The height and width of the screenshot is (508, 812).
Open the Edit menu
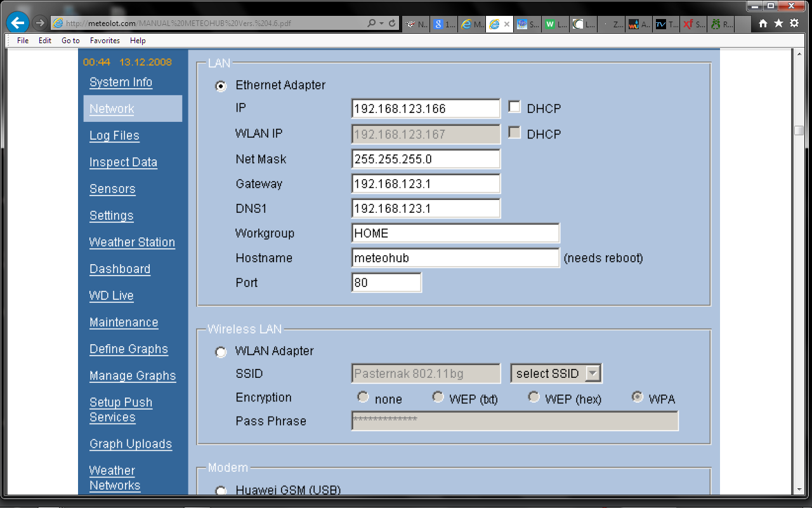pos(44,41)
